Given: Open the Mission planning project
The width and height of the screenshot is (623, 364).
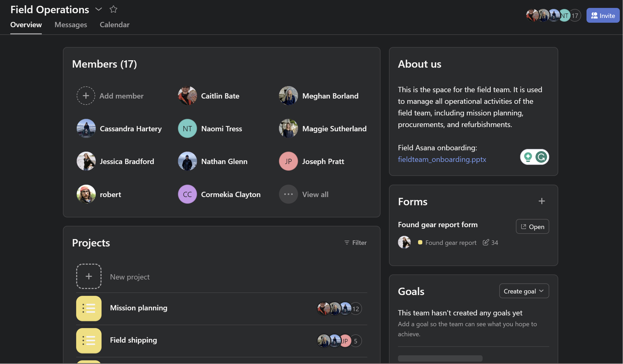Looking at the screenshot, I should (139, 308).
